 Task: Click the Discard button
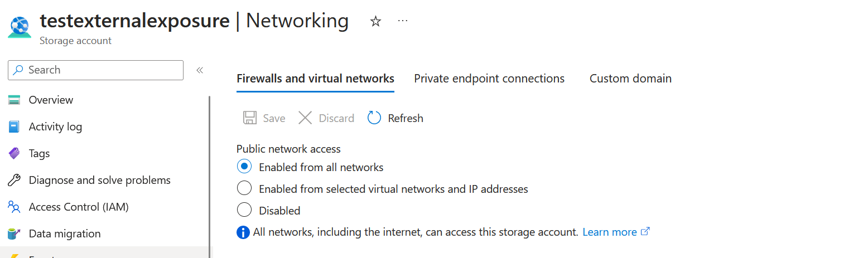pyautogui.click(x=326, y=118)
